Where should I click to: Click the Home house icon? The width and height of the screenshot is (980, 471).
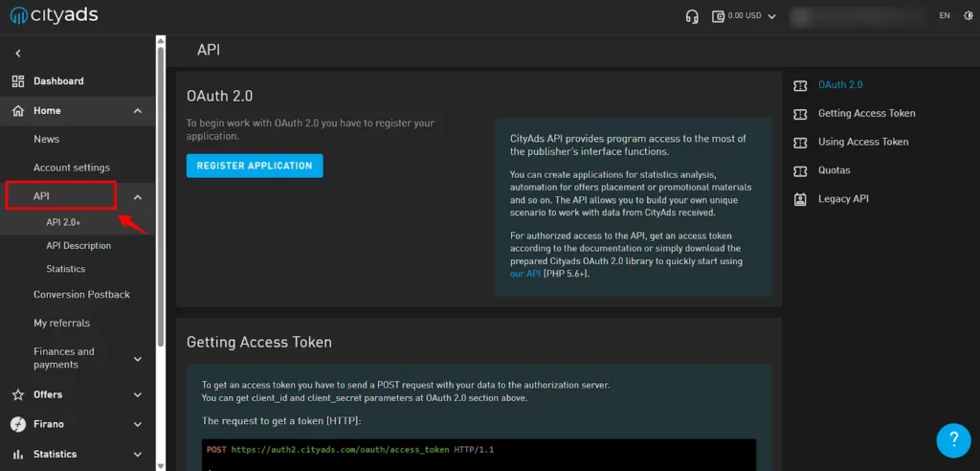(x=18, y=111)
